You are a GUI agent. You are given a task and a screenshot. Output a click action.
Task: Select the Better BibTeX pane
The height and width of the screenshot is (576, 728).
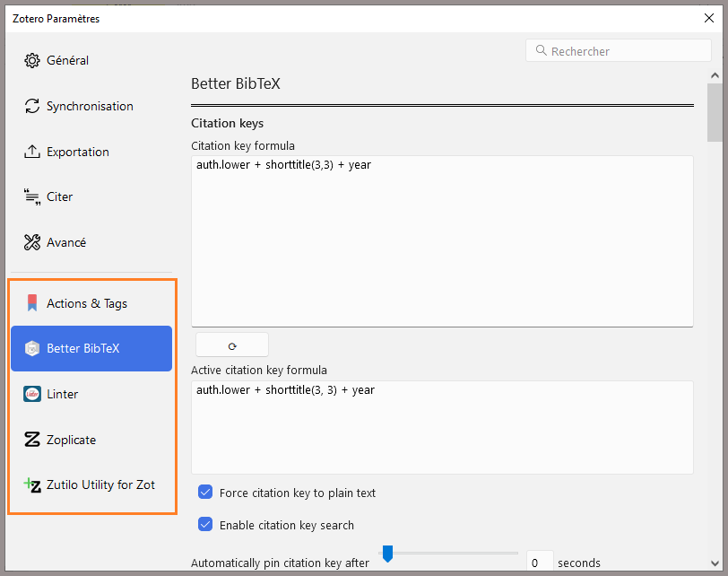(91, 348)
